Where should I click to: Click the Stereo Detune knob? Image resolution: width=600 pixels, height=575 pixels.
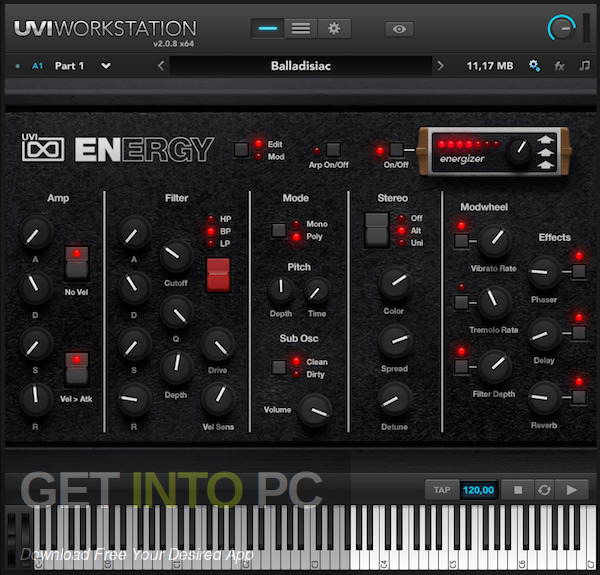point(395,399)
